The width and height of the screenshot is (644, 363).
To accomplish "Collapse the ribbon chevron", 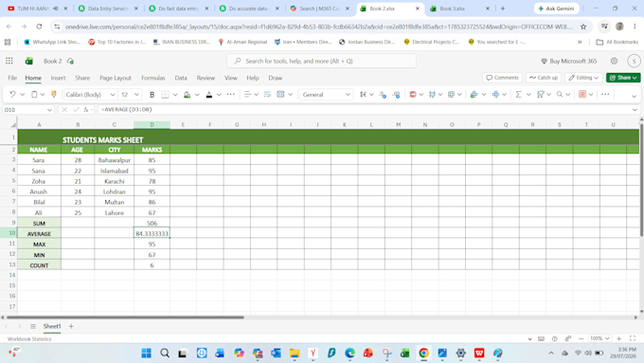I will tap(634, 96).
